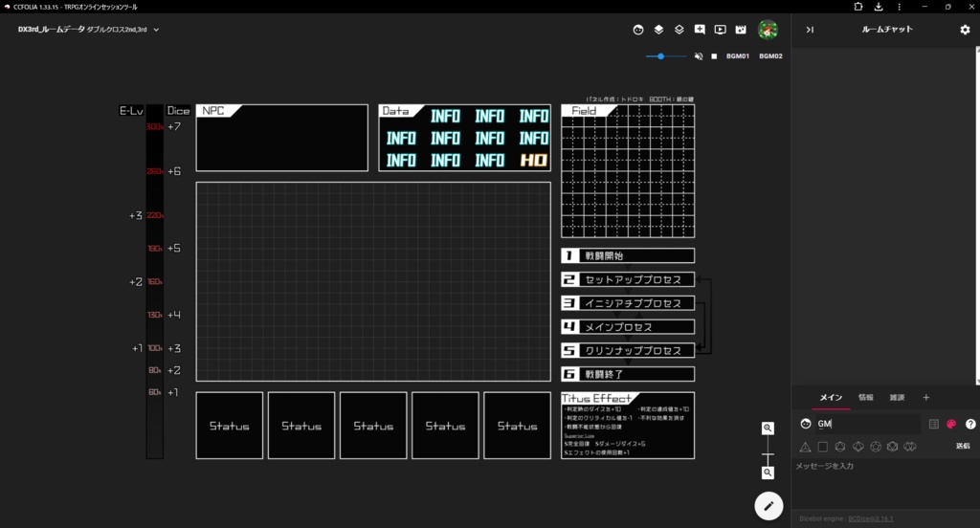The height and width of the screenshot is (528, 980).
Task: Click the BGM01 track button
Action: pyautogui.click(x=738, y=56)
